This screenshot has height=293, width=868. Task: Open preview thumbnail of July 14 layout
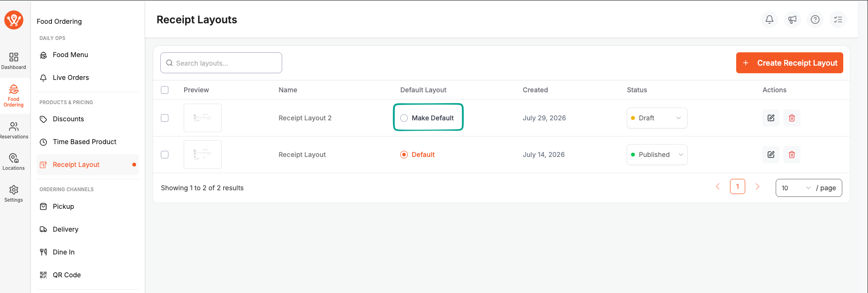click(x=203, y=155)
